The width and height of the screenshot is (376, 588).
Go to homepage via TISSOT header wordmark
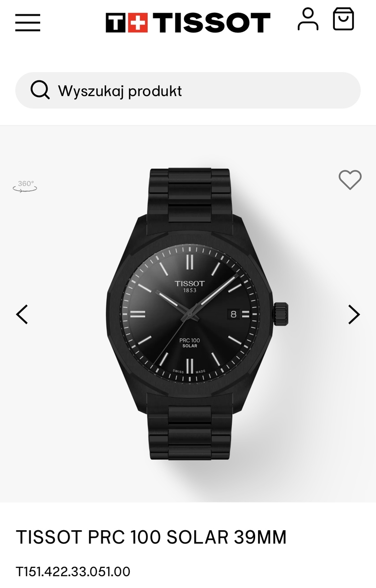pyautogui.click(x=211, y=23)
